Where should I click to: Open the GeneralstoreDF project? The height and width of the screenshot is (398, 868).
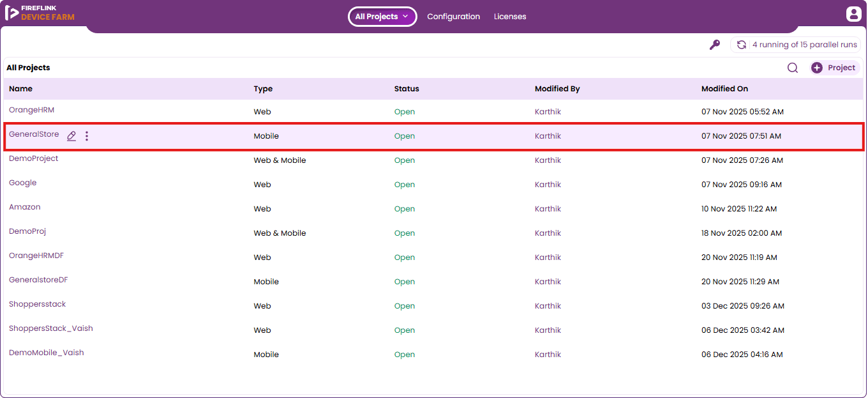[38, 280]
